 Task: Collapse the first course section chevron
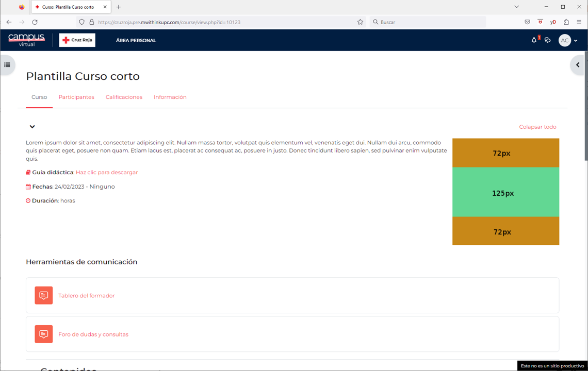coord(32,127)
